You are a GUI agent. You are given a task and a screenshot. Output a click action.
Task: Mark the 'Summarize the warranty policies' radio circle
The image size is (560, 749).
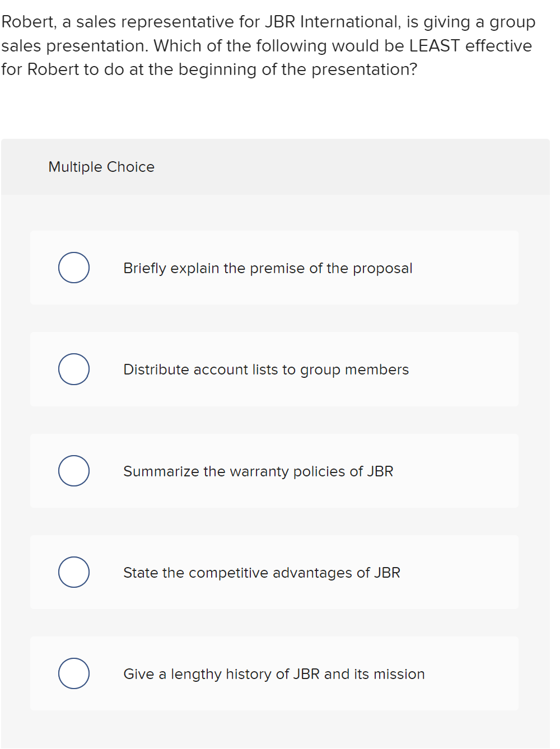pyautogui.click(x=74, y=471)
